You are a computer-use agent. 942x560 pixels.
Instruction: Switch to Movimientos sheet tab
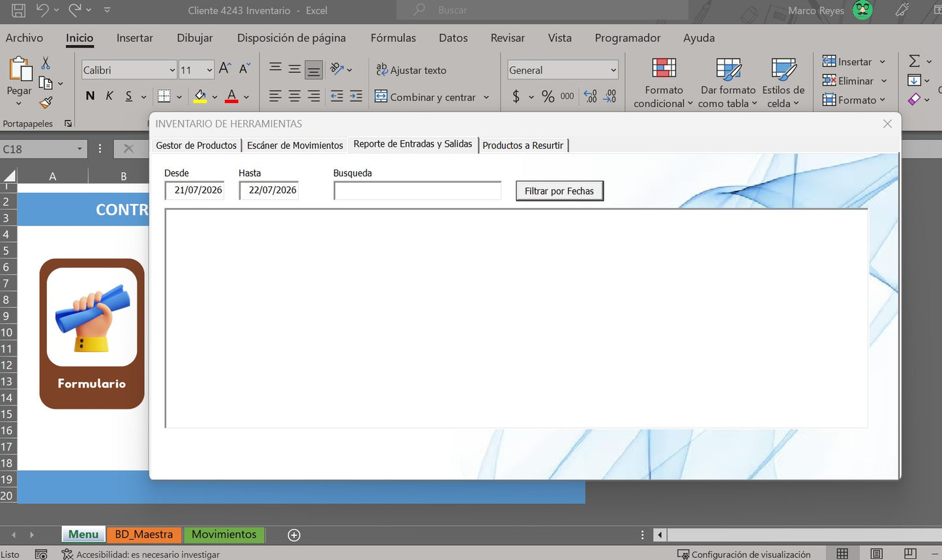[224, 535]
